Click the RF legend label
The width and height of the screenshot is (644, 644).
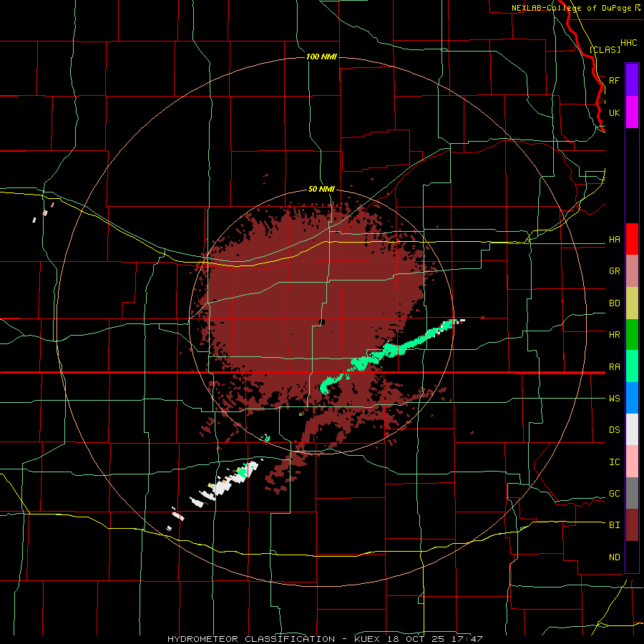click(614, 80)
